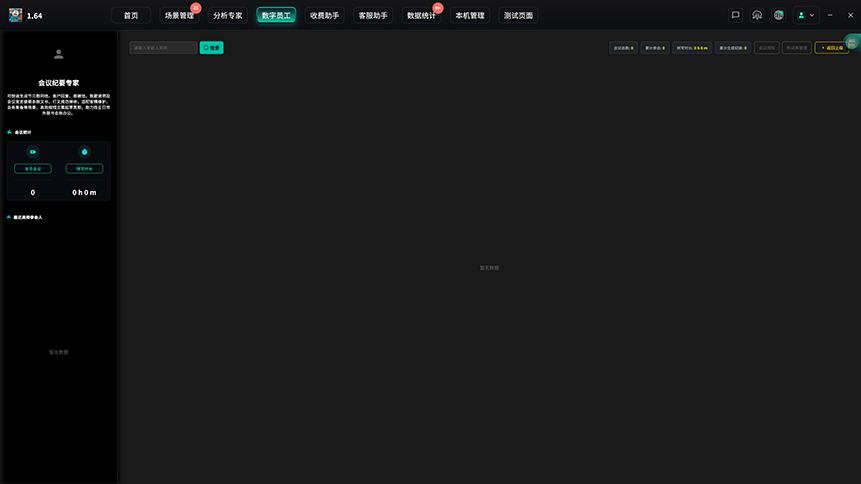Click the video camera icon in stats card
The image size is (861, 484).
coord(33,152)
